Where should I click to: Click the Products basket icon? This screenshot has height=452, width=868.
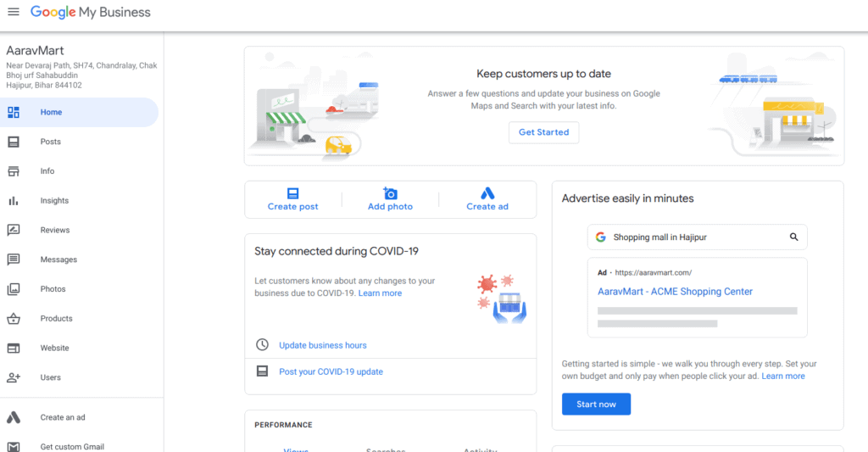click(14, 319)
